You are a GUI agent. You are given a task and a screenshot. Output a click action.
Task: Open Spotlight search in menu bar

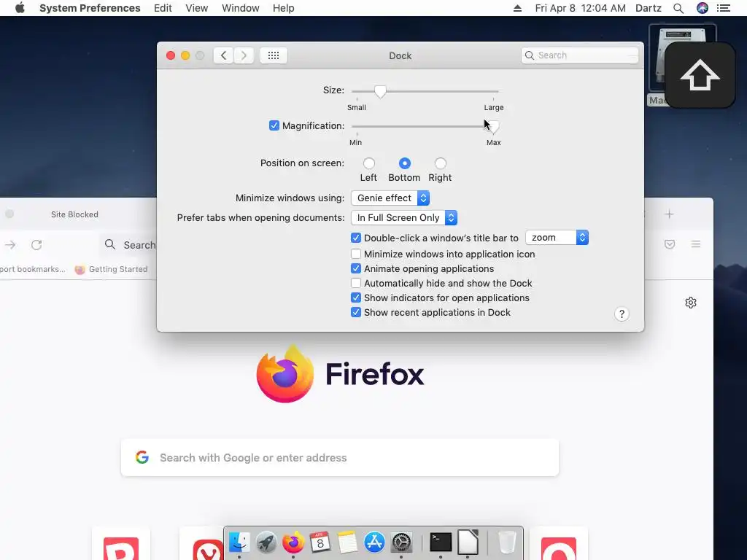(x=678, y=8)
